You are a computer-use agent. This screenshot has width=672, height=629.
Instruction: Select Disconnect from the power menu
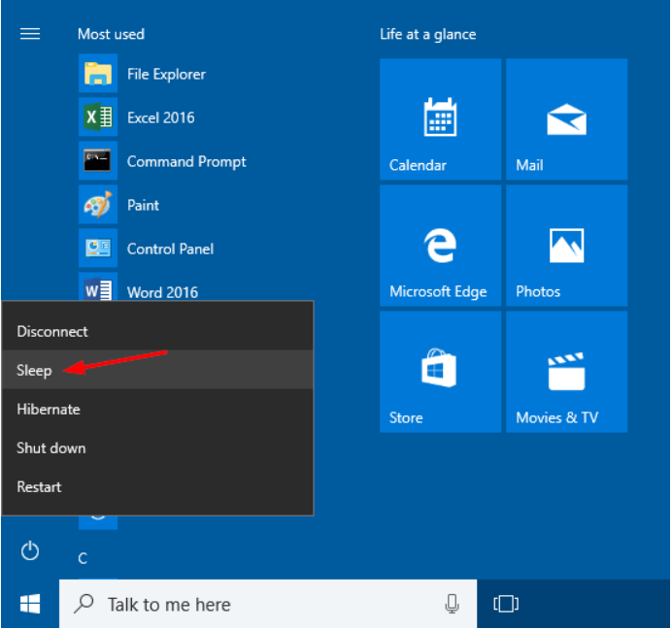point(52,332)
